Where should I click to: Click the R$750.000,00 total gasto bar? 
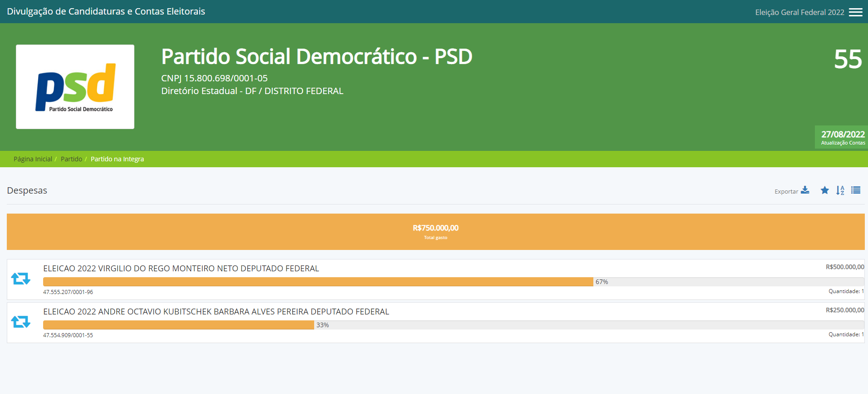435,231
